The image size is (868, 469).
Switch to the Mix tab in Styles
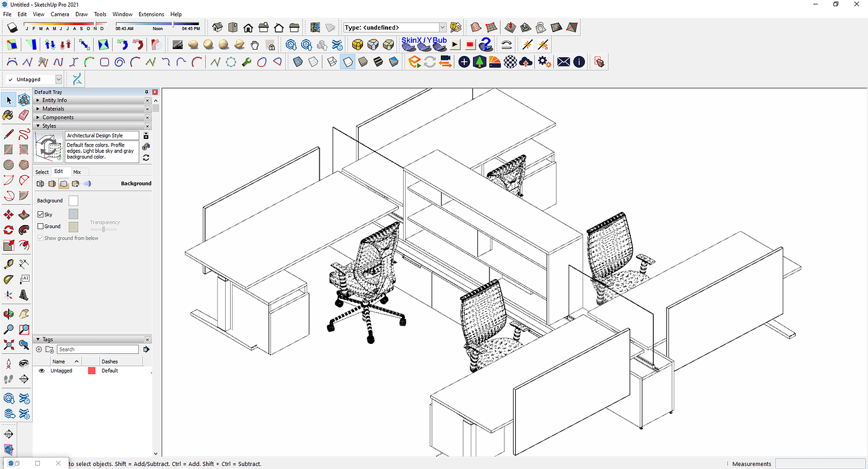point(77,171)
